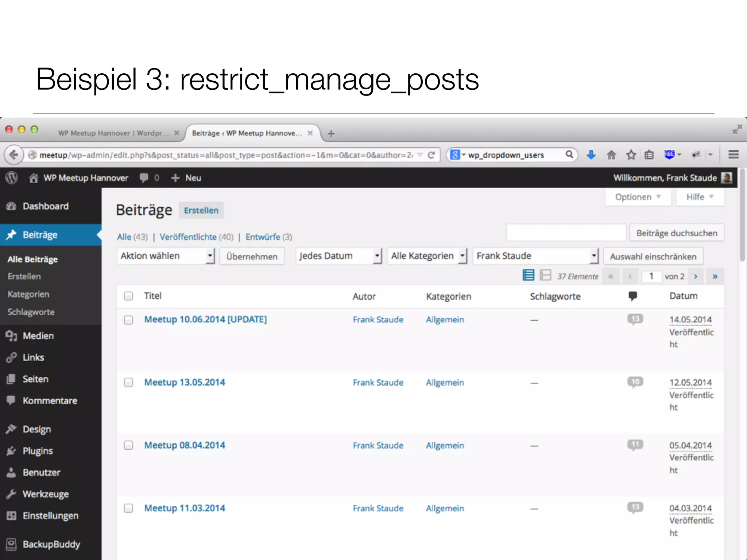The image size is (747, 560).
Task: Bookmark this page with the star icon
Action: 631,155
